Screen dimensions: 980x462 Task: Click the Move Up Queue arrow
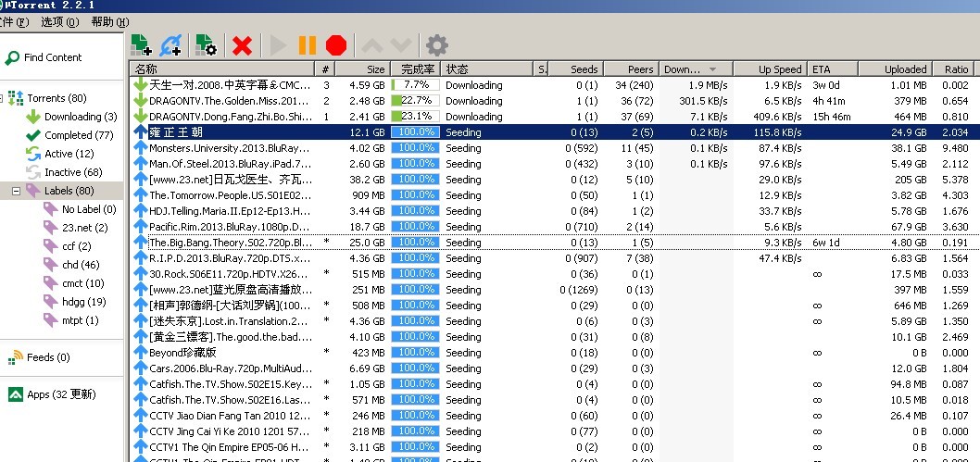[x=371, y=45]
